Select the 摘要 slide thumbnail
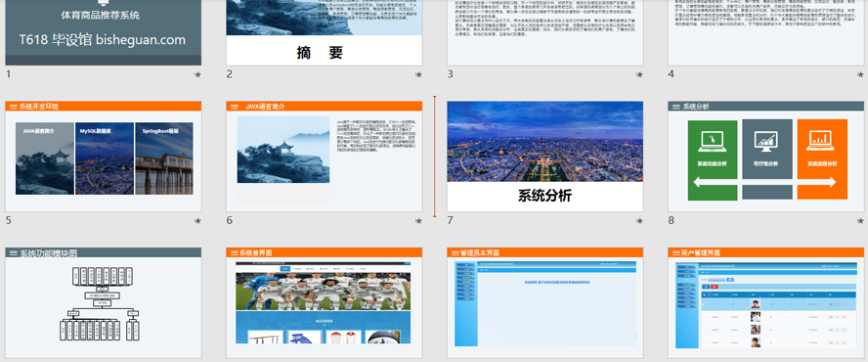Image resolution: width=868 pixels, height=362 pixels. (x=325, y=32)
